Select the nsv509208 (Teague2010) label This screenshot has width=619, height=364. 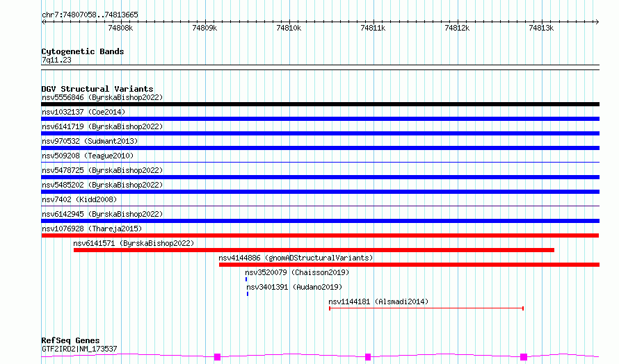[x=88, y=156]
